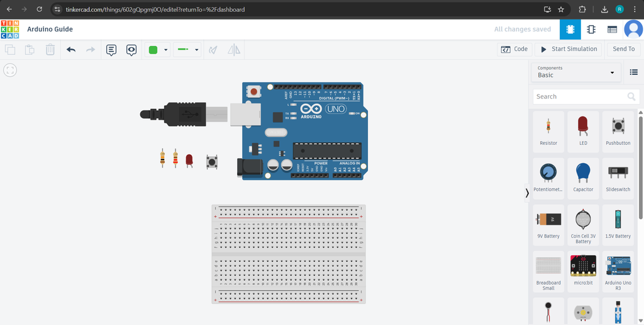Bookmark this page star icon
Screen dimensions: 644x325
pos(560,9)
